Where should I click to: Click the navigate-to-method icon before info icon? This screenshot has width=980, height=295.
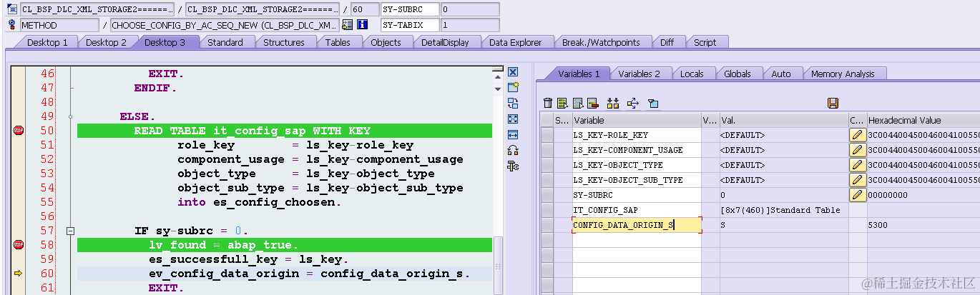coord(348,25)
